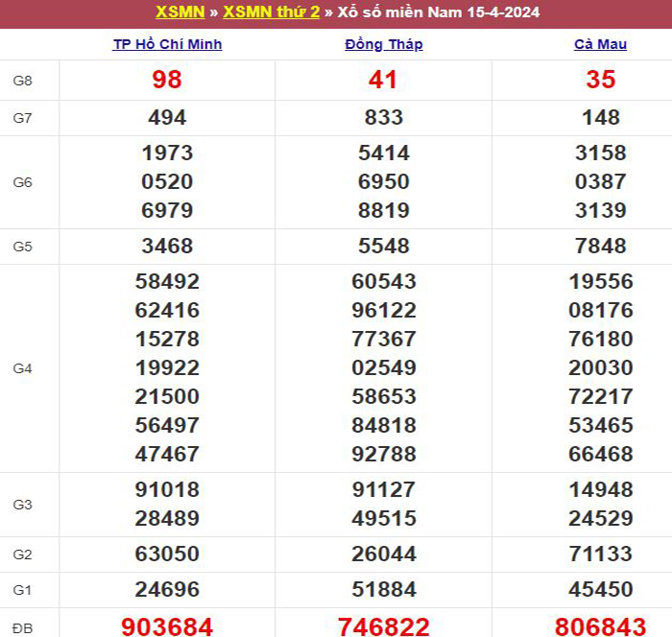Select G4 number 62416
Viewport: 672px width, 637px height.
click(167, 310)
